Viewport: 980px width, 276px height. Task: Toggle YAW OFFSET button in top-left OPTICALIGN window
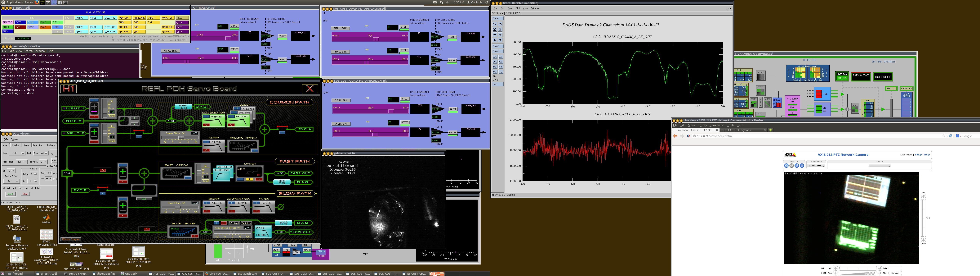(234, 49)
